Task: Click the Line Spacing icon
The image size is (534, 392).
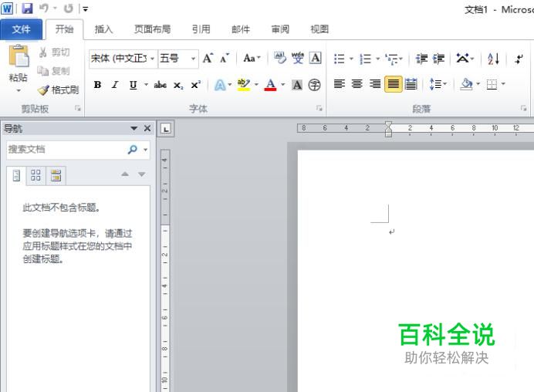Action: coord(436,84)
